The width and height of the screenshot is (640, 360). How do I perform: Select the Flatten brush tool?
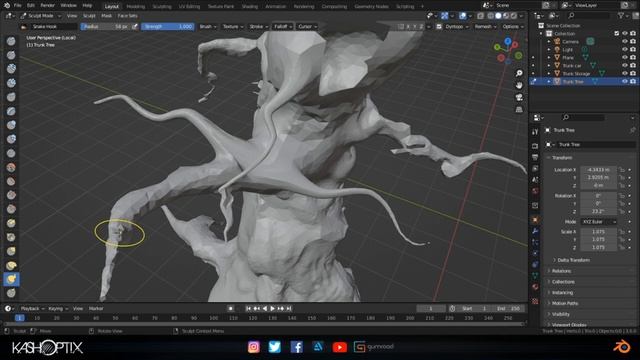pos(11,181)
